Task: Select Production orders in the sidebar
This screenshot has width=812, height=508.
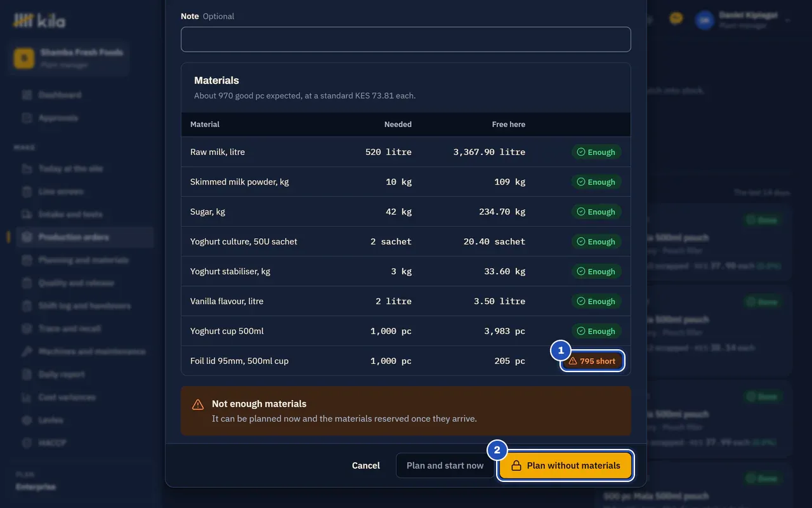Action: pyautogui.click(x=85, y=237)
